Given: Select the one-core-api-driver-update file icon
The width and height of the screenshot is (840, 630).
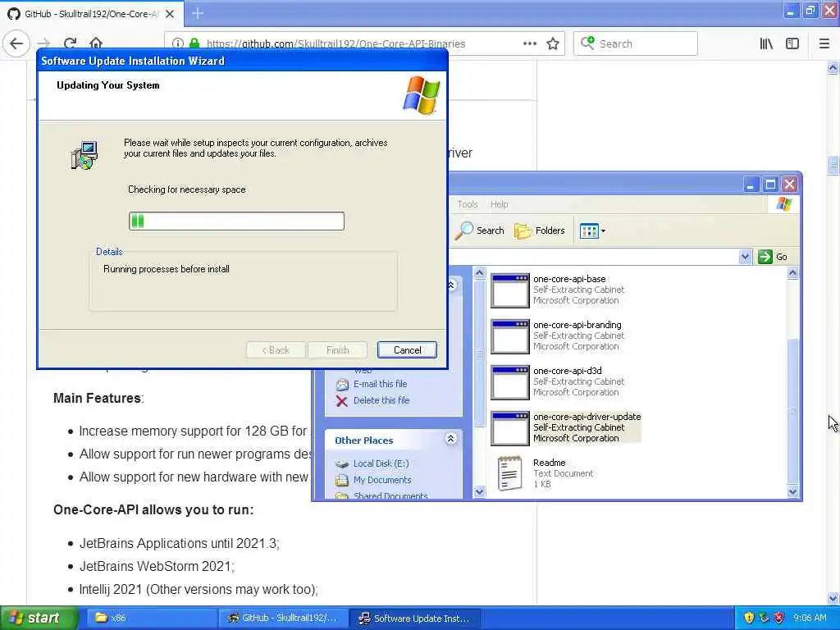Looking at the screenshot, I should point(510,428).
